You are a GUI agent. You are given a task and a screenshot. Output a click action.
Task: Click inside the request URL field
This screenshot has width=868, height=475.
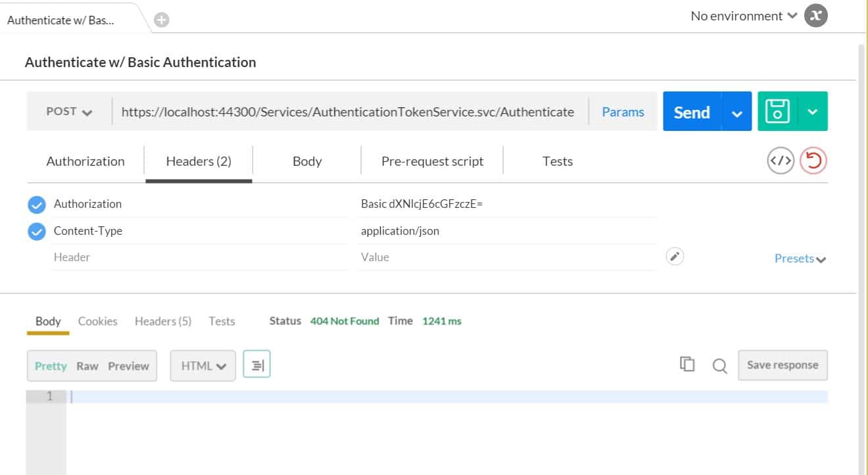[347, 112]
